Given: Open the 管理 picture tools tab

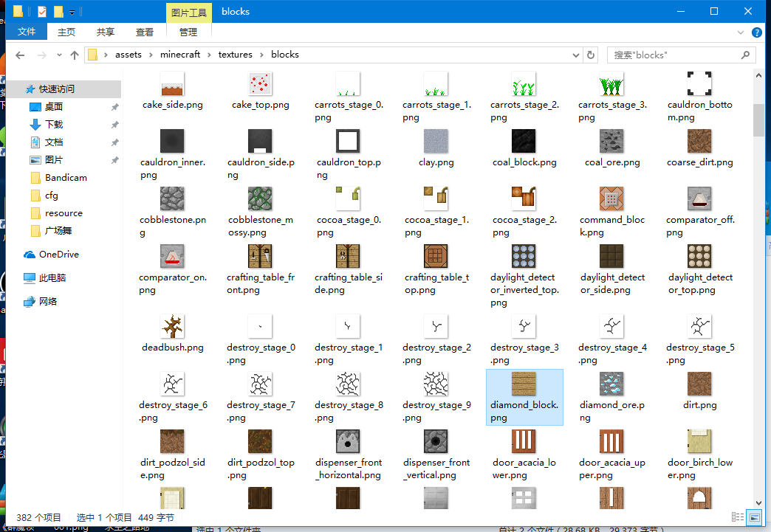Looking at the screenshot, I should tap(188, 32).
